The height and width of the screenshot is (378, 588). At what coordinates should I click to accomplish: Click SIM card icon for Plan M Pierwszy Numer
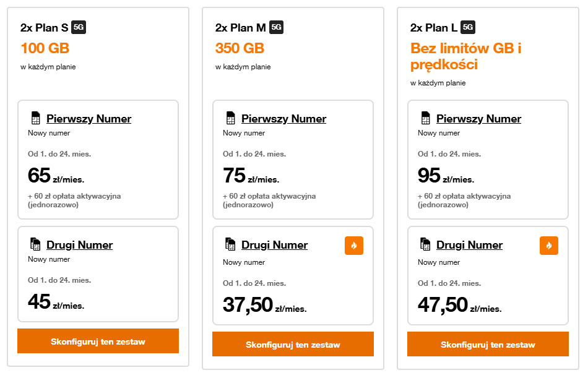231,118
